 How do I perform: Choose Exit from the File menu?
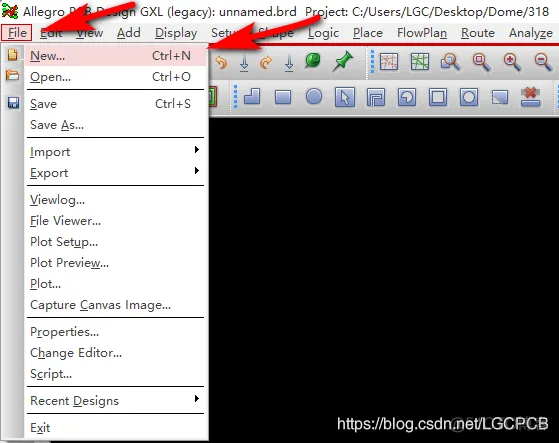116,427
